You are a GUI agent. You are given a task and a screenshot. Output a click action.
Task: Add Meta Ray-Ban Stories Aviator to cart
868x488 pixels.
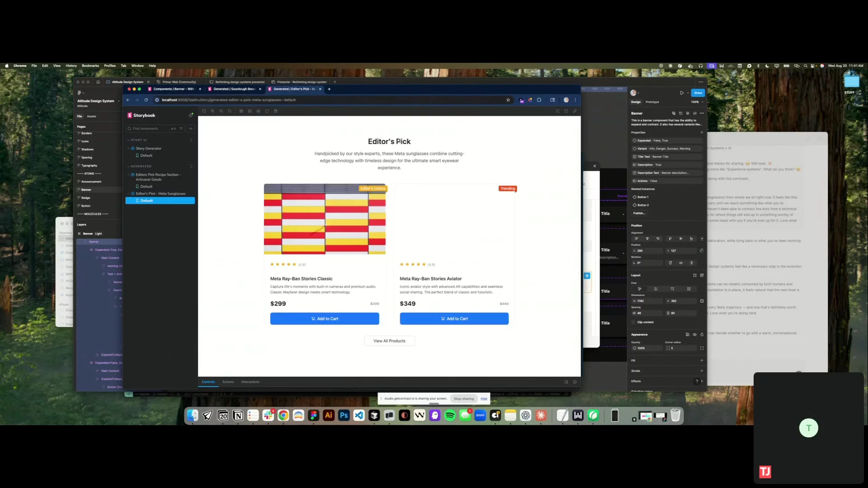click(x=454, y=319)
